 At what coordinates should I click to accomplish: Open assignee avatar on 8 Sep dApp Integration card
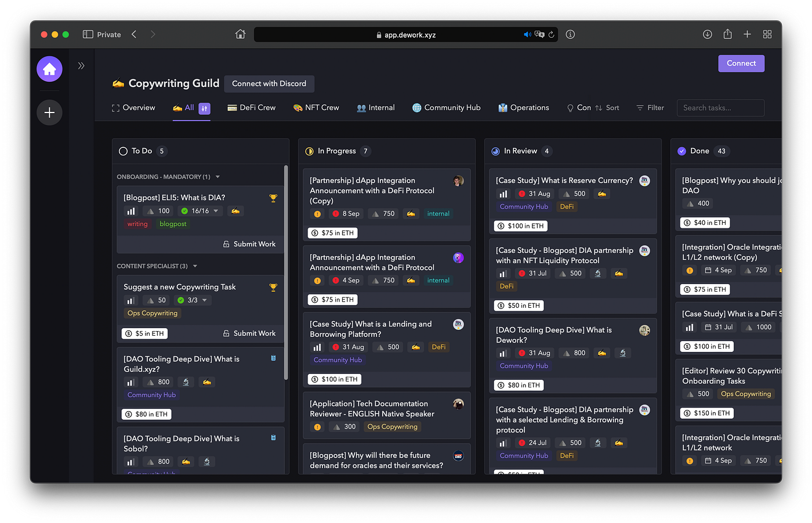point(458,181)
